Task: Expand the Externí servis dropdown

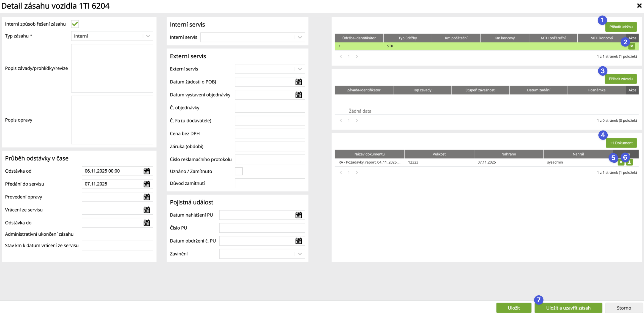Action: point(300,69)
